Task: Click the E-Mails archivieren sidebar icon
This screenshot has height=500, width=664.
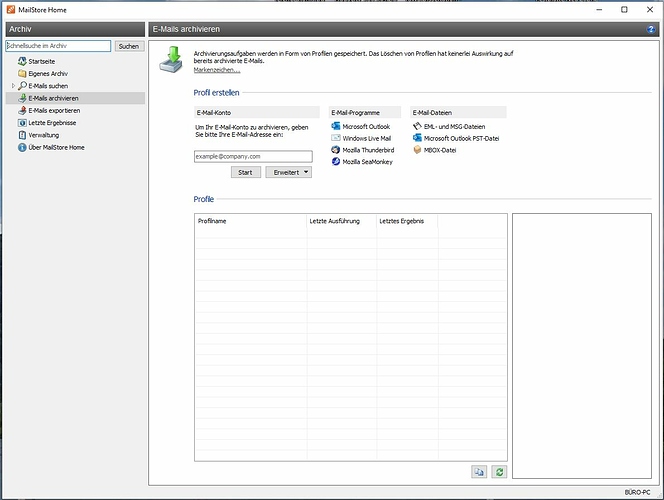Action: (22, 98)
